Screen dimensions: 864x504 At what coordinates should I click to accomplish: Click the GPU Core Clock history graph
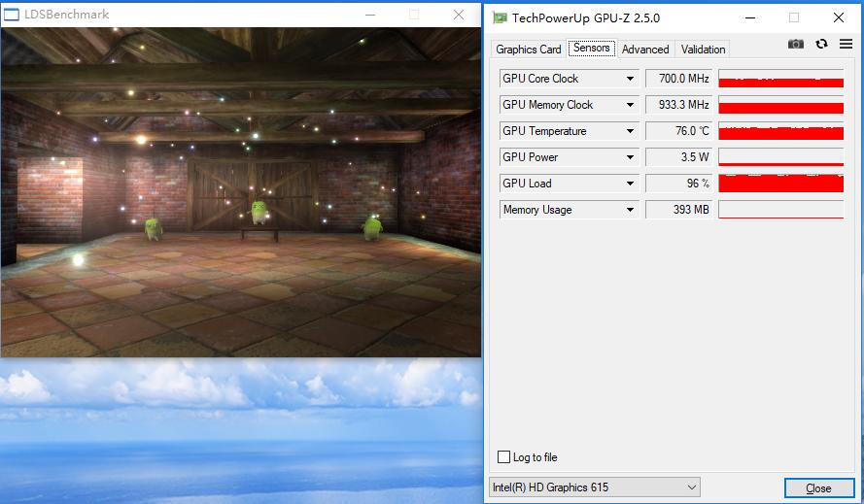tap(780, 79)
